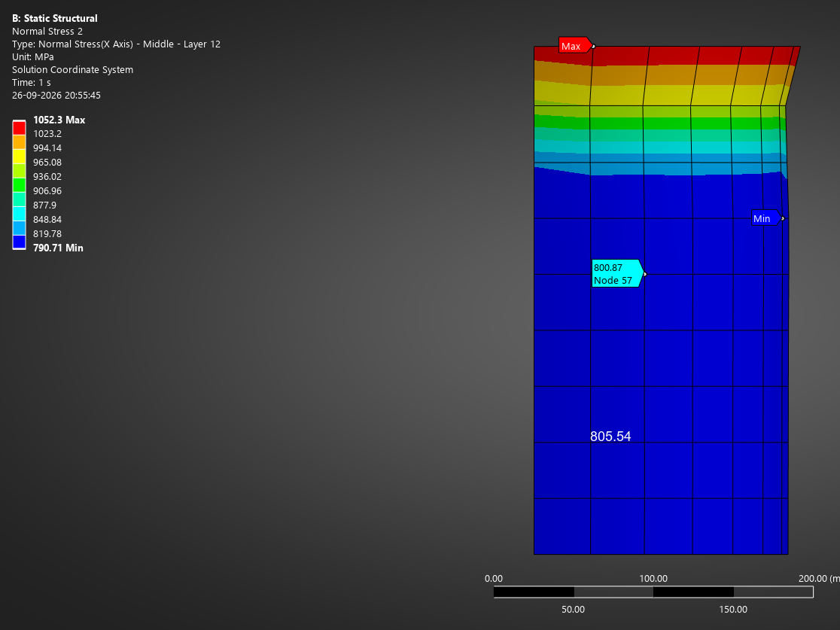Image resolution: width=840 pixels, height=630 pixels.
Task: Click the 906.96 legend value
Action: [47, 191]
